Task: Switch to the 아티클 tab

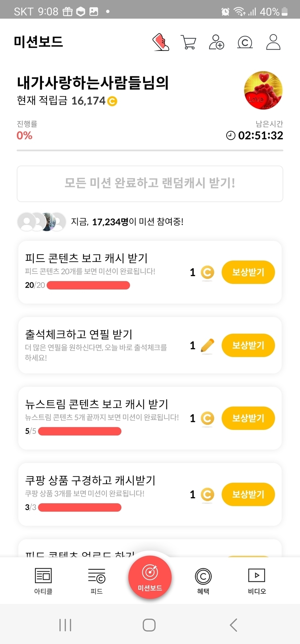Action: (43, 581)
